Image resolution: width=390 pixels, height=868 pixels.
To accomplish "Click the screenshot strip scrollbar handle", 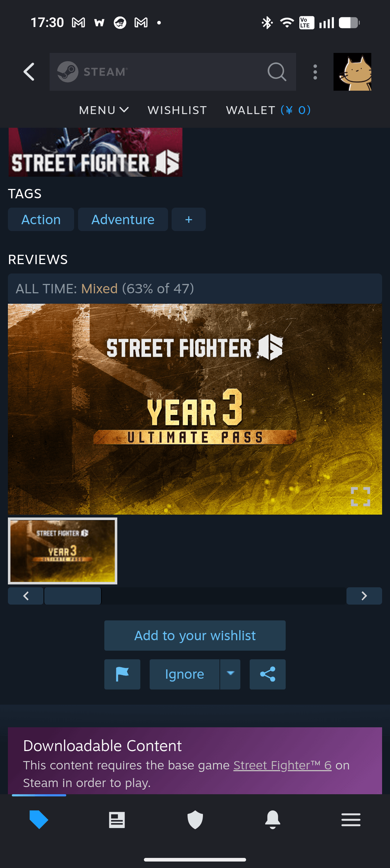I will [x=73, y=596].
